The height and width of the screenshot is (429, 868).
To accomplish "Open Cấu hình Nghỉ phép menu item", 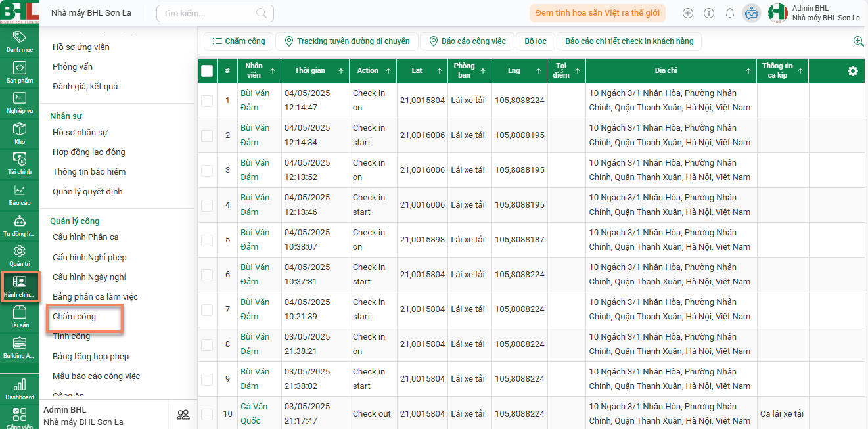I will click(89, 258).
